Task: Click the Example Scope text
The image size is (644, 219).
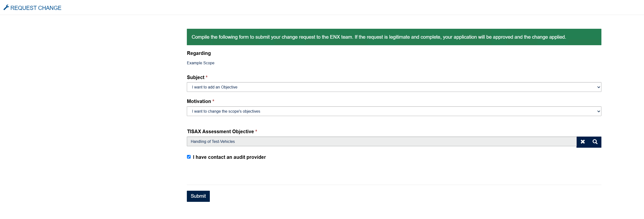Action: tap(200, 63)
